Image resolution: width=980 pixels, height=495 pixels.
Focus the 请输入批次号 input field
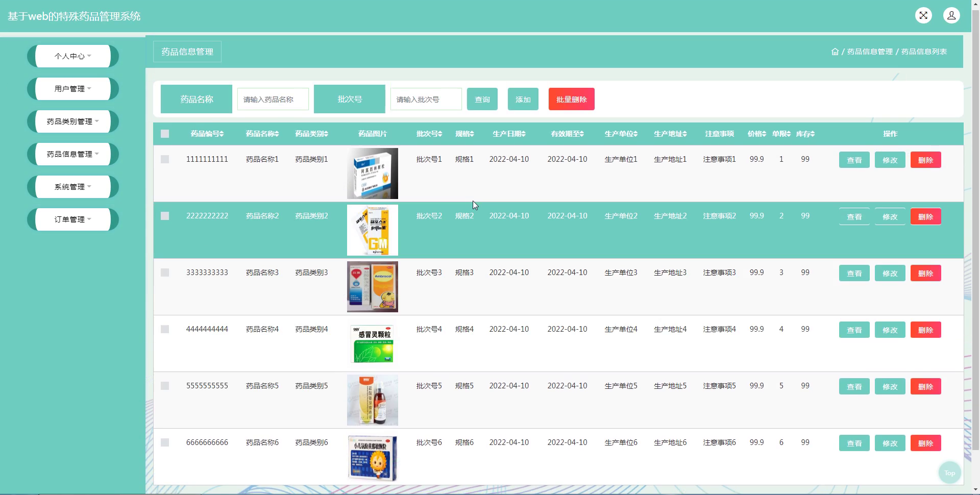coord(426,99)
